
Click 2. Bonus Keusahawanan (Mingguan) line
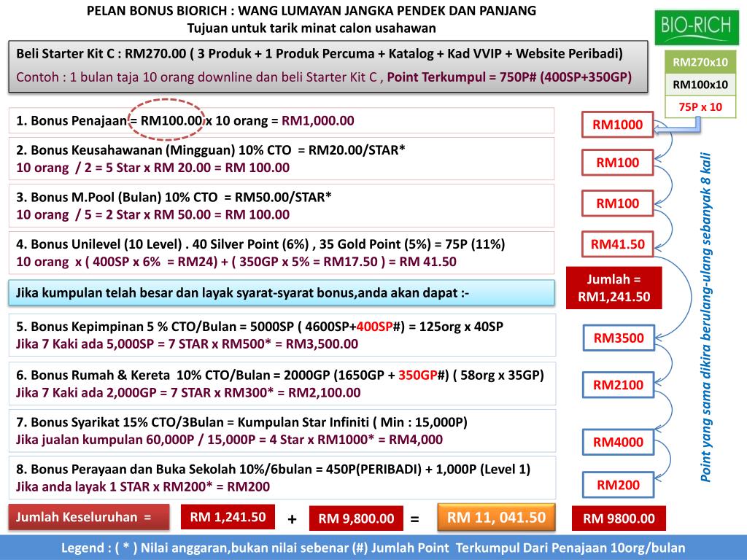[211, 150]
